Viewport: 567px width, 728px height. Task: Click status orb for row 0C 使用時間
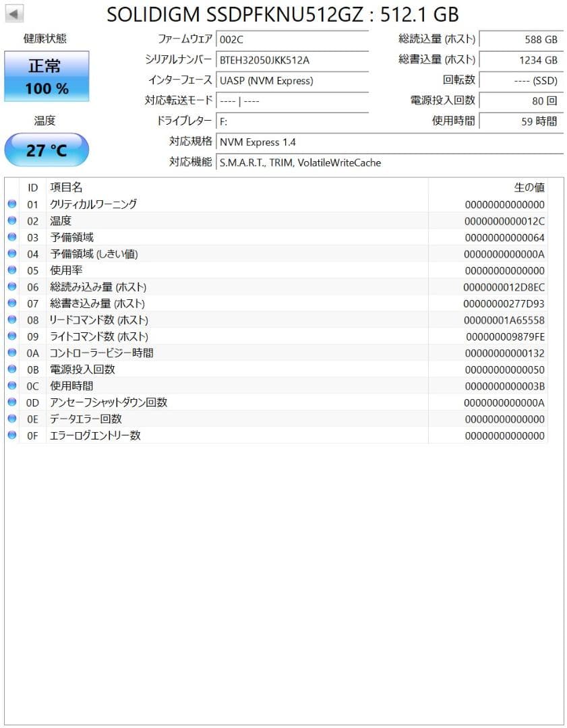tap(12, 386)
